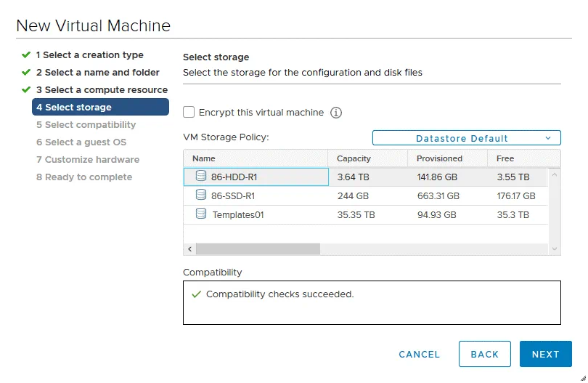Click the scroll up arrow in datastore list
Viewport: 588px width, 383px height.
point(555,175)
